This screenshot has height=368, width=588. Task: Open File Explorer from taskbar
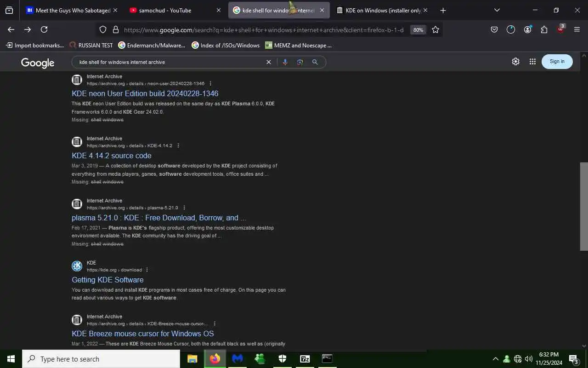tap(192, 359)
